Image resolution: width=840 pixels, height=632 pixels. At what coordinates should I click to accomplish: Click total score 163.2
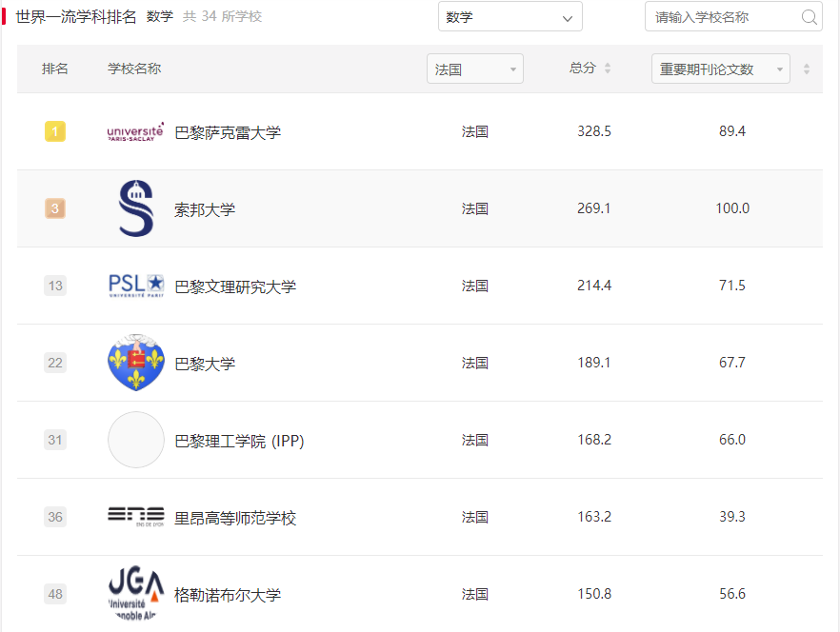(594, 517)
